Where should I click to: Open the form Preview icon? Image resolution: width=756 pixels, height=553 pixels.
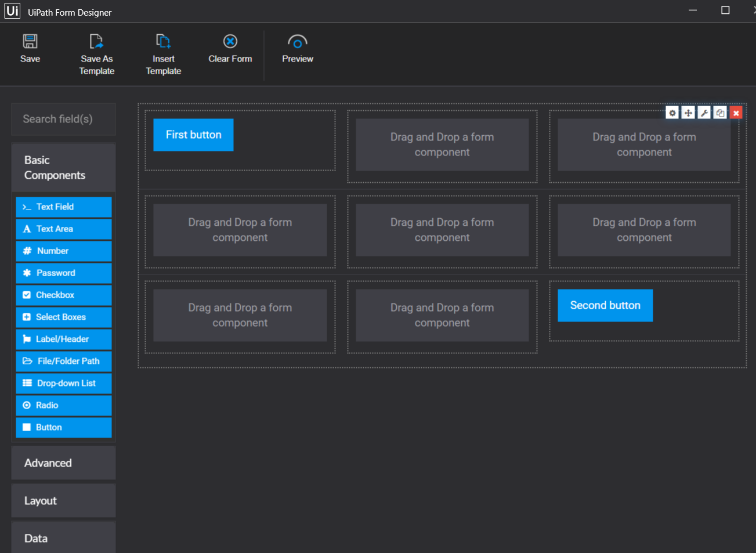[x=297, y=46]
